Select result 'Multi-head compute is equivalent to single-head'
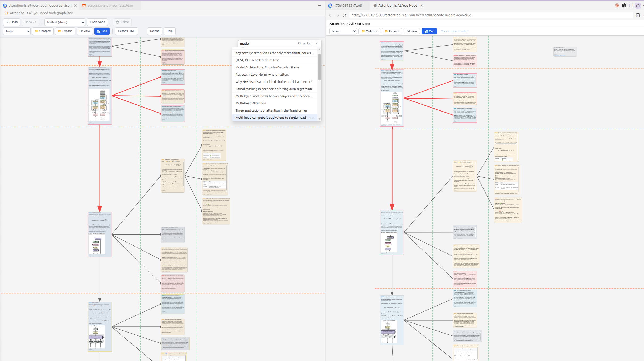644x361 pixels. (x=275, y=118)
